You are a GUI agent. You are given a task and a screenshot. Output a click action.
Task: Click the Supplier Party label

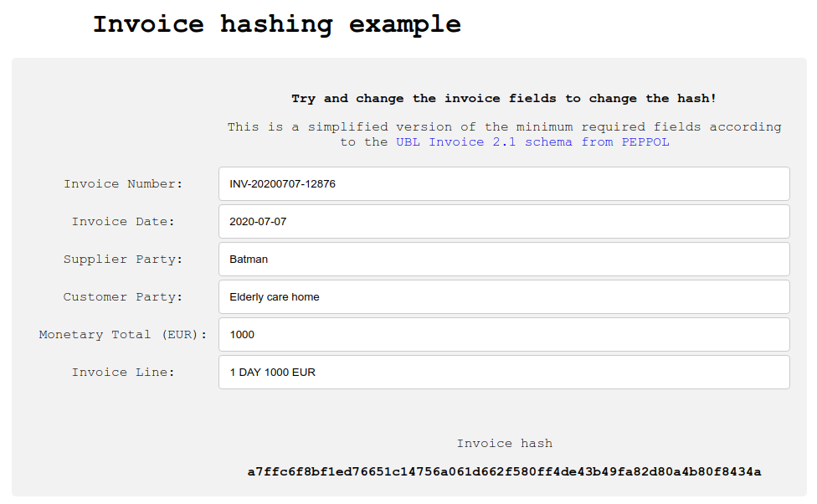point(123,260)
